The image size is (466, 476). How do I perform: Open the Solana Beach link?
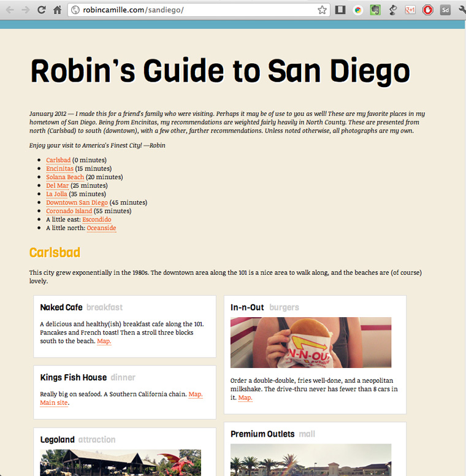pyautogui.click(x=65, y=177)
